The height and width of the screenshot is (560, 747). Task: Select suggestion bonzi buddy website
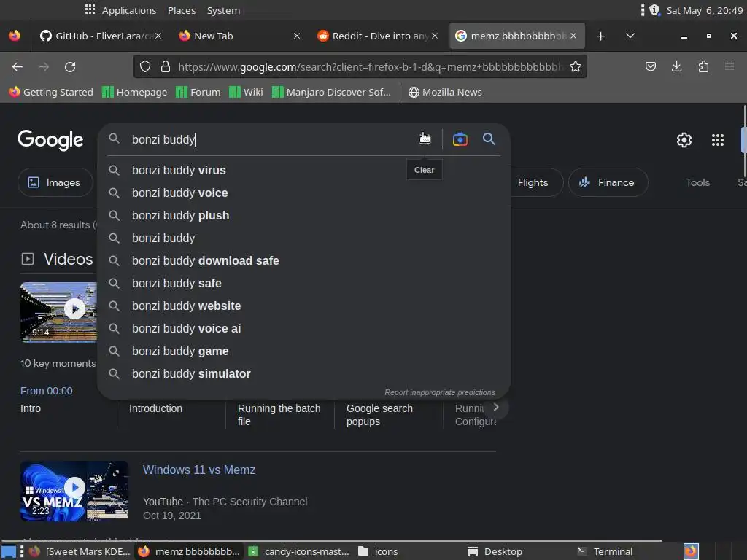303,306
